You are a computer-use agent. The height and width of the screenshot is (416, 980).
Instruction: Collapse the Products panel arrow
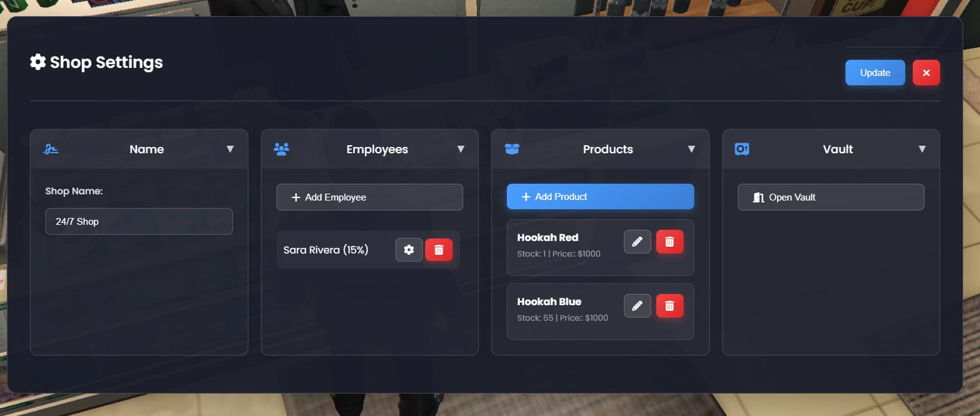(x=691, y=149)
